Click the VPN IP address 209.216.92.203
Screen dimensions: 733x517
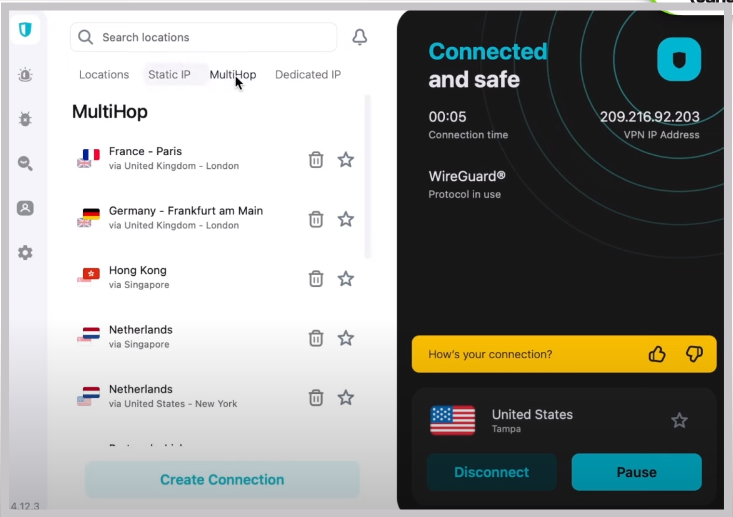(650, 116)
